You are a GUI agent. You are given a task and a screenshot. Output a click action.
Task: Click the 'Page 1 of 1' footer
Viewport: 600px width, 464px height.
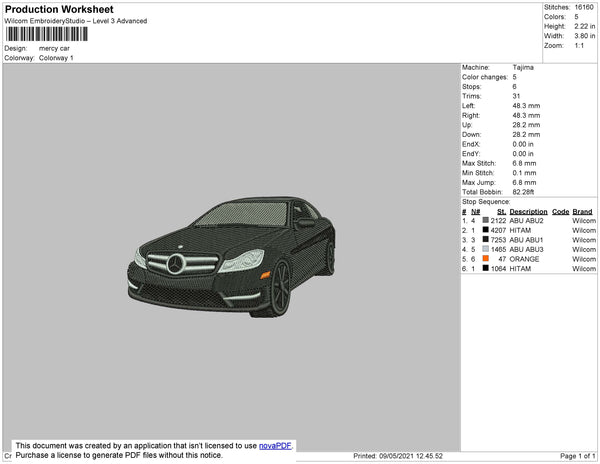(x=578, y=456)
